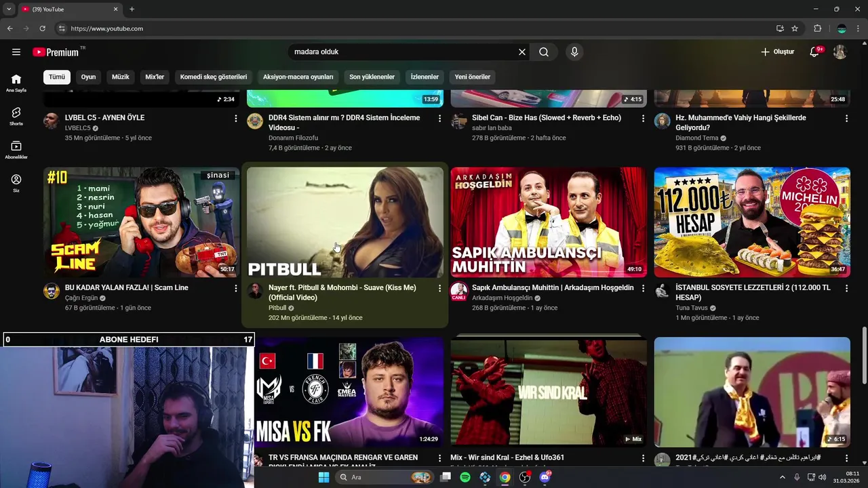Select the Komedi skeç gösterileri chip
The width and height of the screenshot is (868, 488).
coord(214,77)
